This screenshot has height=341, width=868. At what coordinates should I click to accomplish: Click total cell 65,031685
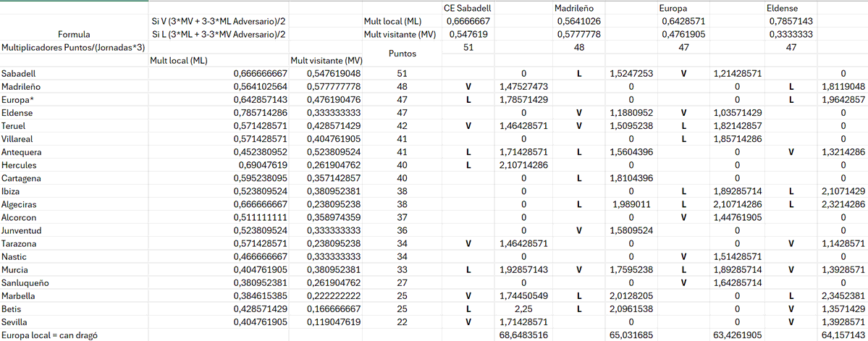[633, 335]
